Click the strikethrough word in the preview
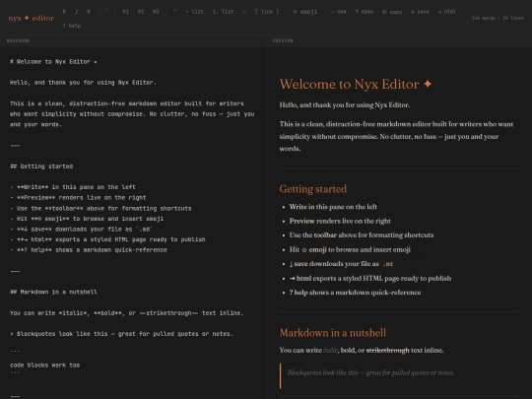 pos(387,350)
